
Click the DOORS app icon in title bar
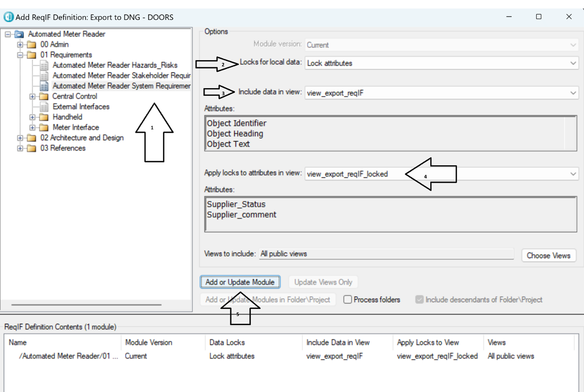8,17
